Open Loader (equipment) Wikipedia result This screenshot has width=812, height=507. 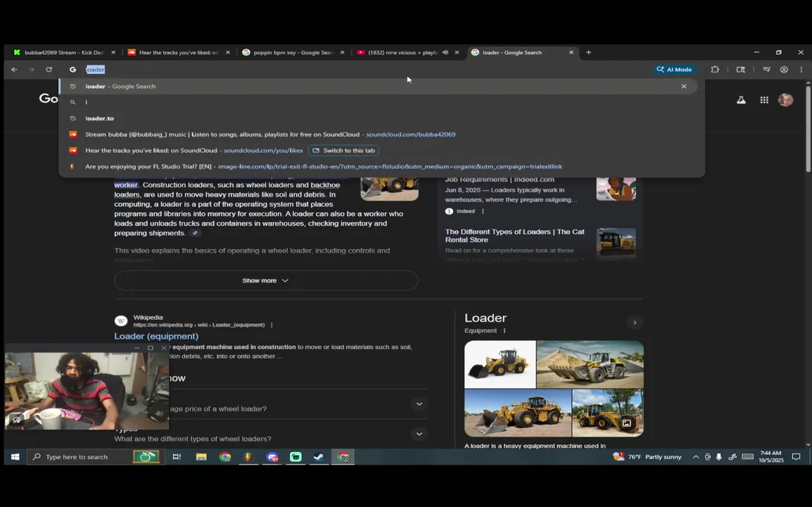156,337
